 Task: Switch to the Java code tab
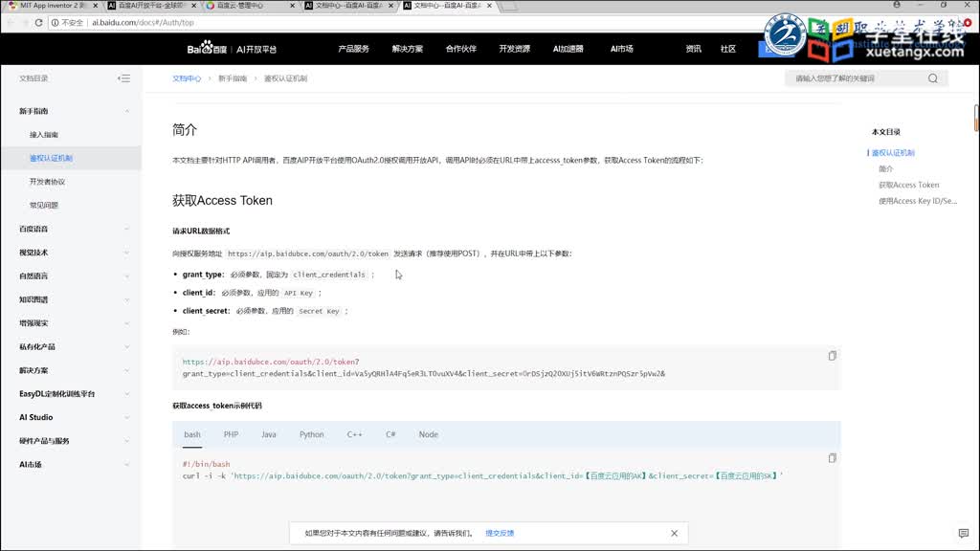pyautogui.click(x=269, y=434)
